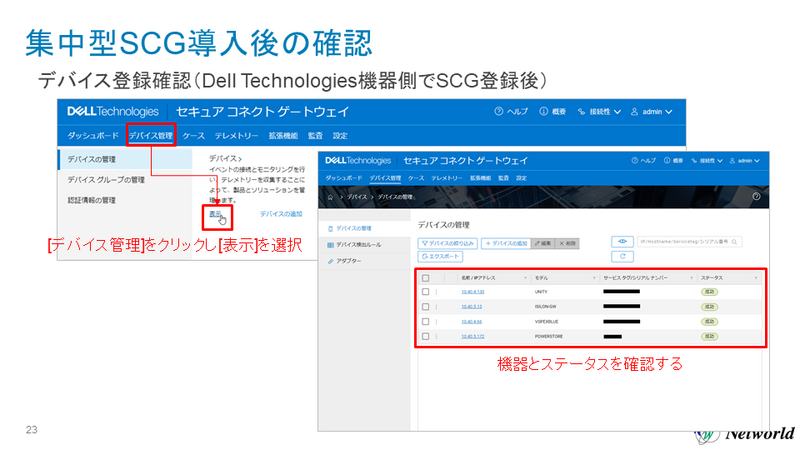Click the 成功 status badge for UNITY

click(709, 292)
